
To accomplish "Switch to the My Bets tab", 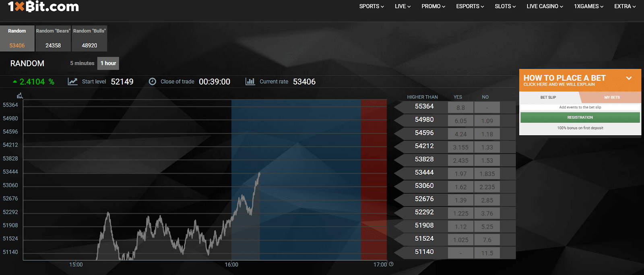I will (x=612, y=97).
